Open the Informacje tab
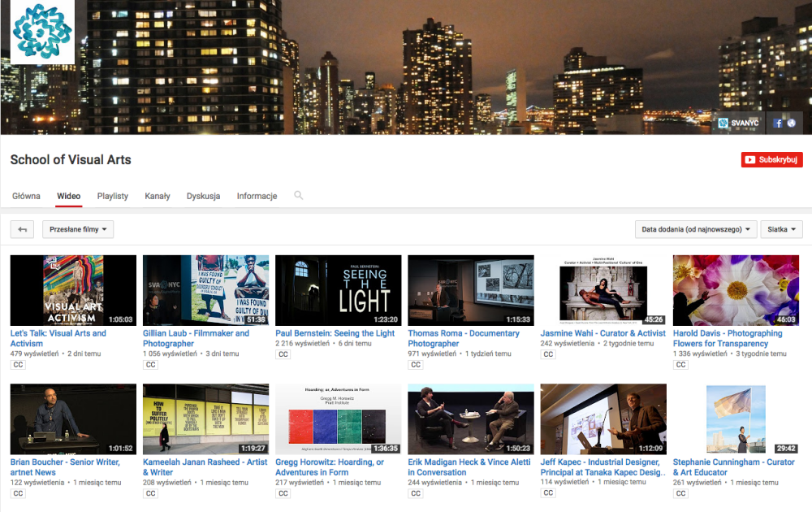The image size is (812, 512). coord(257,196)
